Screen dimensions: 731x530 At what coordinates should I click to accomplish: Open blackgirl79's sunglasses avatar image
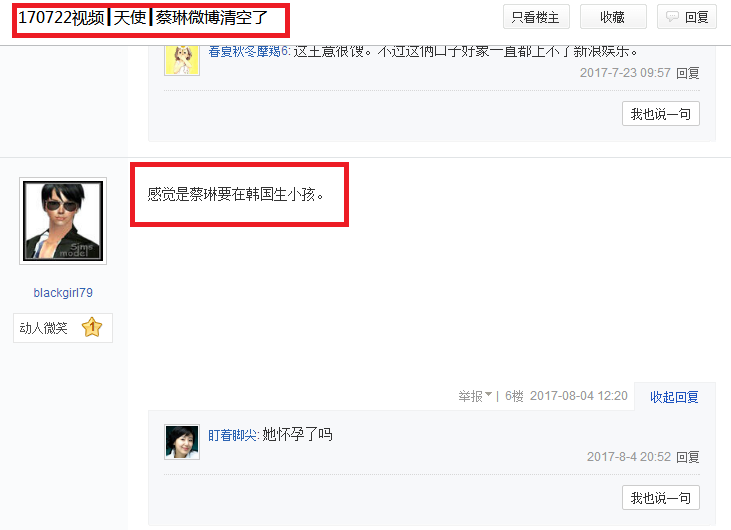(x=63, y=221)
